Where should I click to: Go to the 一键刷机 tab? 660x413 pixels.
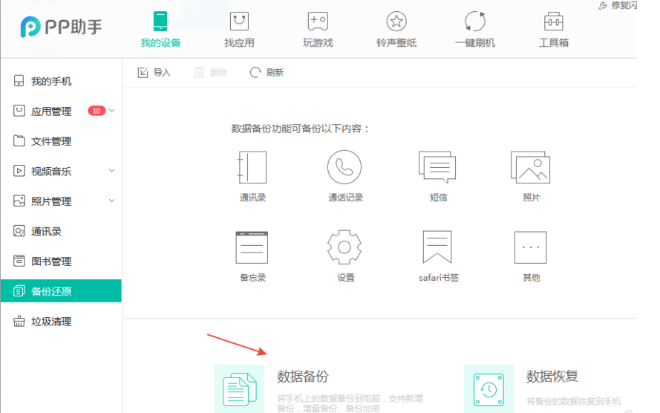click(x=475, y=29)
